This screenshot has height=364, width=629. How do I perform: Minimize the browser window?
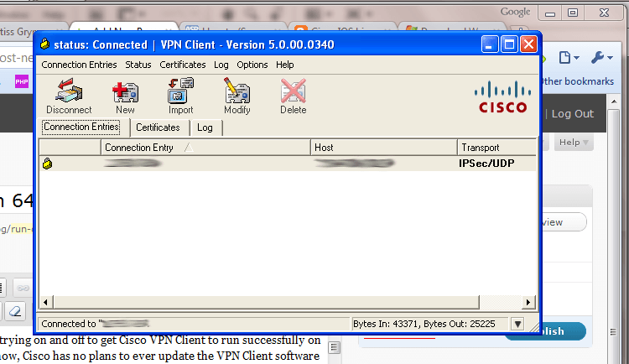(550, 13)
